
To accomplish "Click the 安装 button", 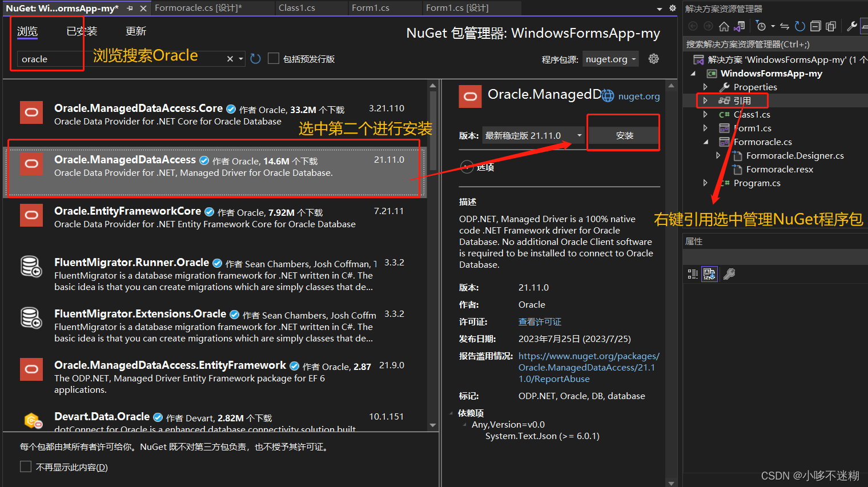I will click(623, 135).
